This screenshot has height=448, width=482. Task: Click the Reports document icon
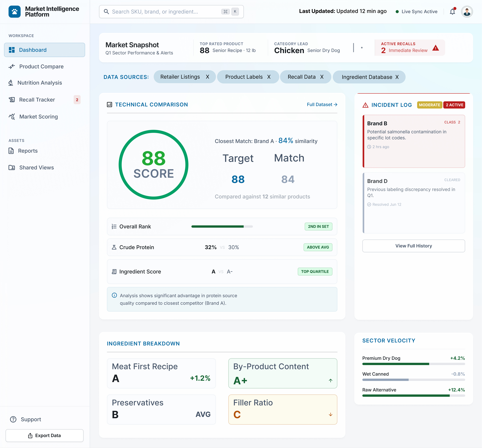[x=11, y=151]
